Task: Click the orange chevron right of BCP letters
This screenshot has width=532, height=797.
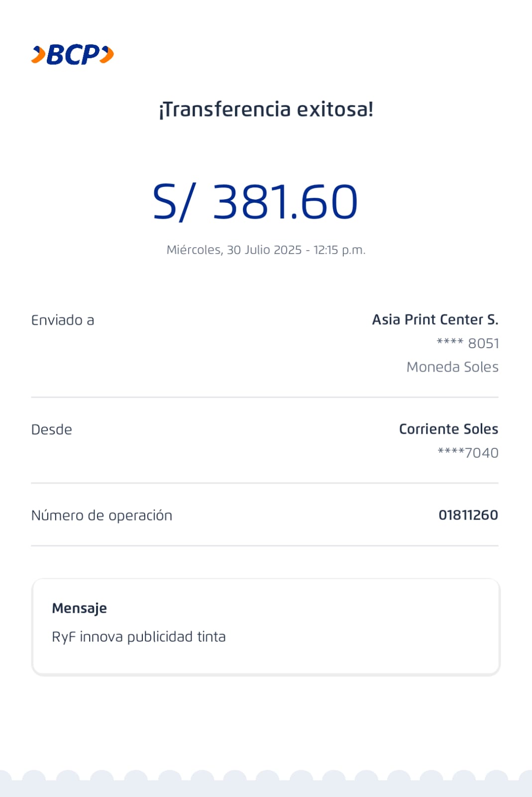Action: 106,54
